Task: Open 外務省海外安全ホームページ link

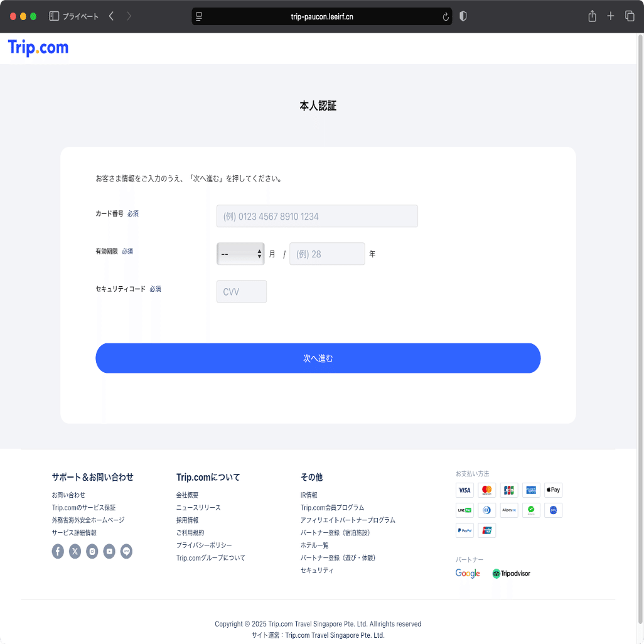Action: [88, 520]
